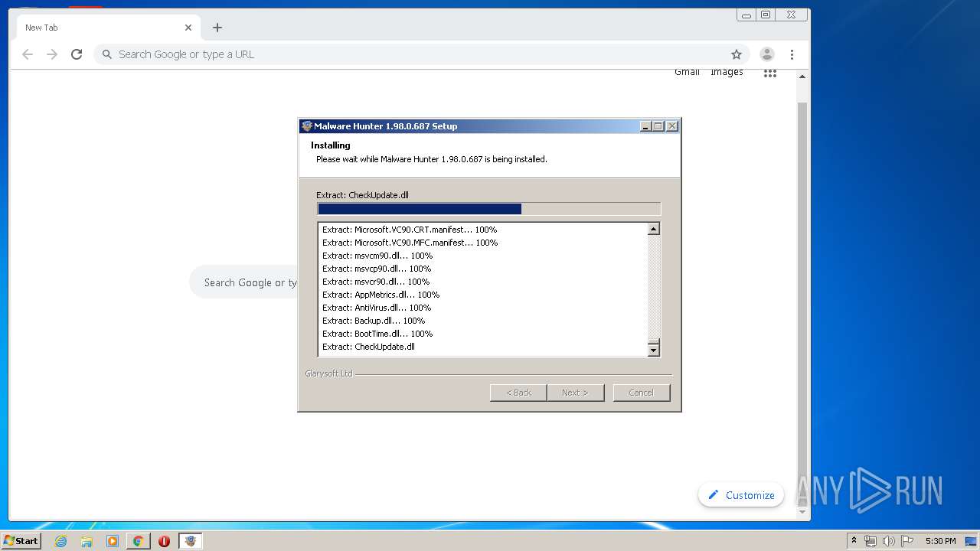
Task: Open Internet Explorer from the taskbar
Action: (x=60, y=541)
